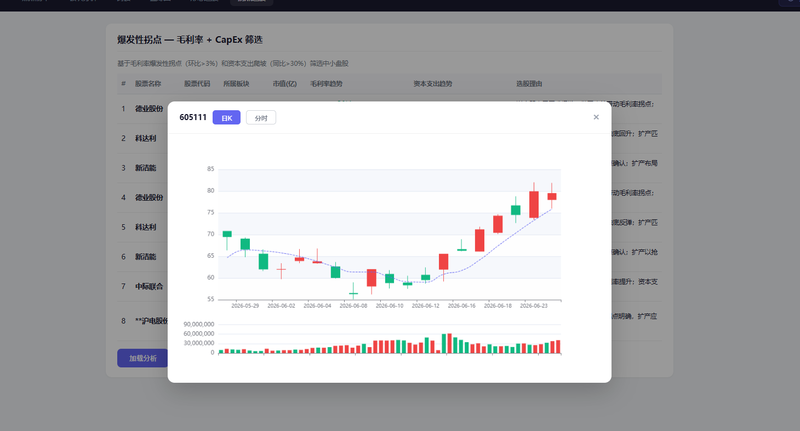800x431 pixels.
Task: Click the 2026-06-10 date axis label
Action: point(389,306)
